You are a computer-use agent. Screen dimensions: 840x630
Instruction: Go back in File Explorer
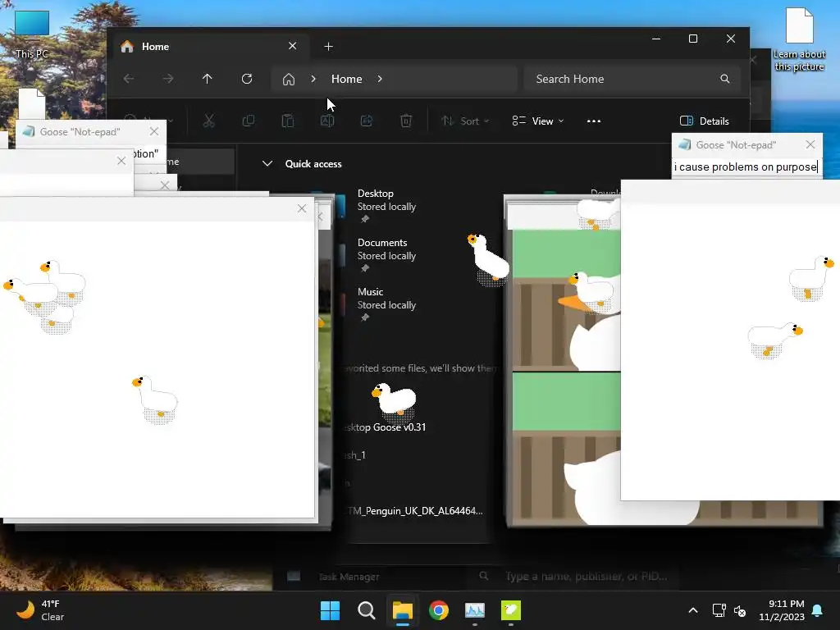click(x=129, y=79)
